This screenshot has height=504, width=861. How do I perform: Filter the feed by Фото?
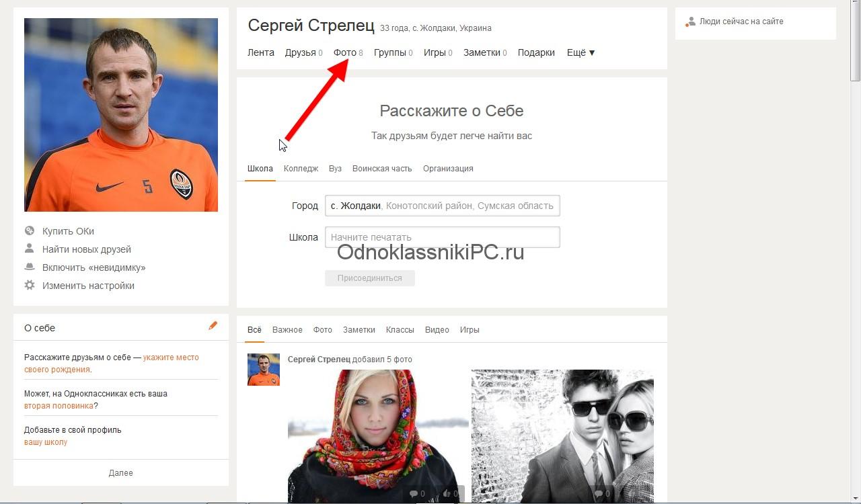323,330
